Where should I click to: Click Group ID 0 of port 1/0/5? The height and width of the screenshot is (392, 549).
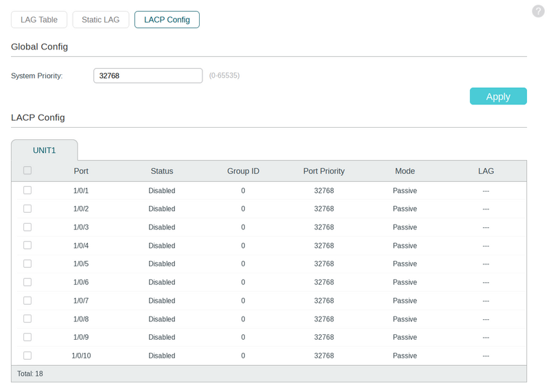tap(243, 264)
